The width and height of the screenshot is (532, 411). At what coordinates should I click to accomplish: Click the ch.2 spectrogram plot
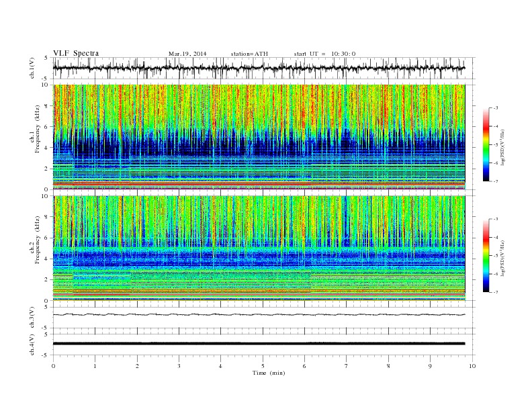pos(259,248)
